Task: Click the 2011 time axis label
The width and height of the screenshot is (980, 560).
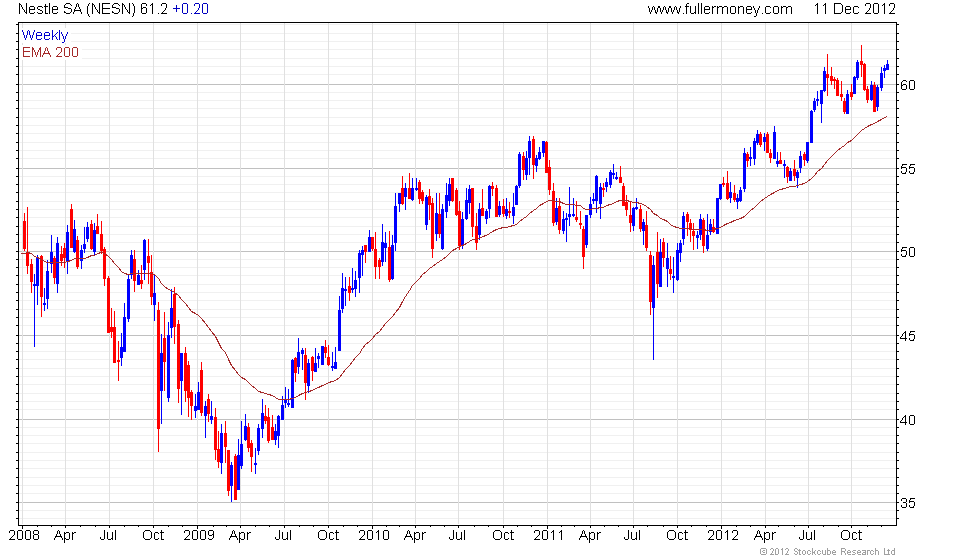Action: [x=548, y=536]
